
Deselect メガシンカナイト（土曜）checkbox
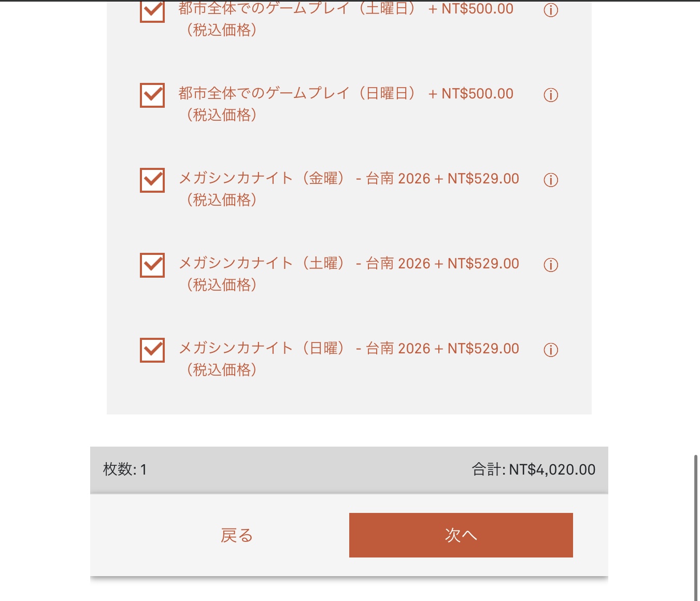[x=152, y=265]
